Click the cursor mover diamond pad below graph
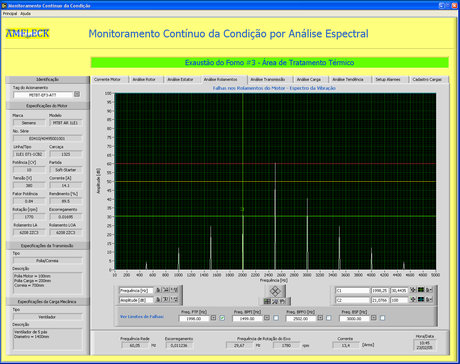The height and width of the screenshot is (364, 460). (x=275, y=291)
